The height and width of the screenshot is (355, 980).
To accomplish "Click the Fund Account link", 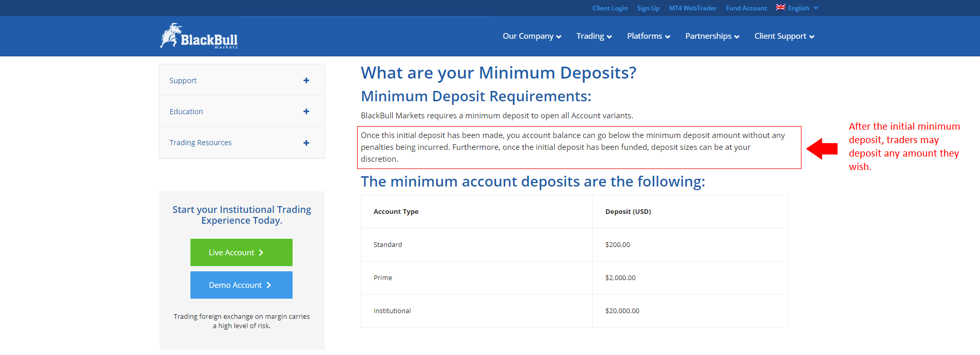I will [746, 8].
